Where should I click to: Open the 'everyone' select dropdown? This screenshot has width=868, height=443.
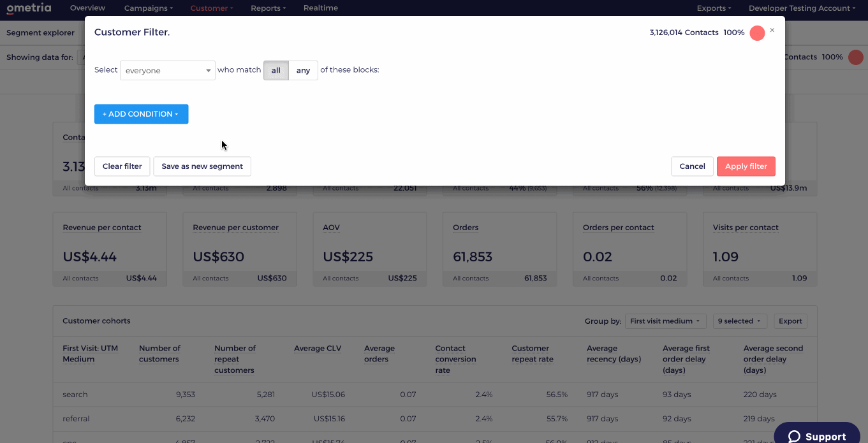click(x=168, y=70)
